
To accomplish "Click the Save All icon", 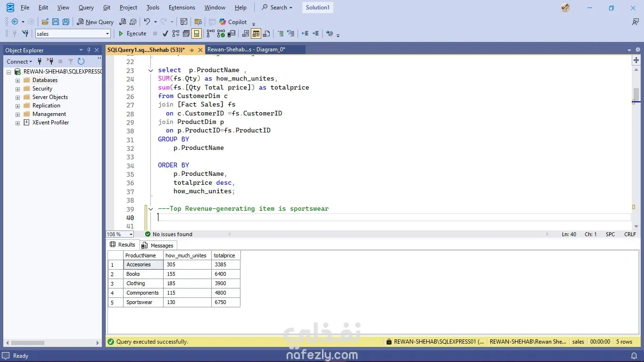I will [x=66, y=22].
